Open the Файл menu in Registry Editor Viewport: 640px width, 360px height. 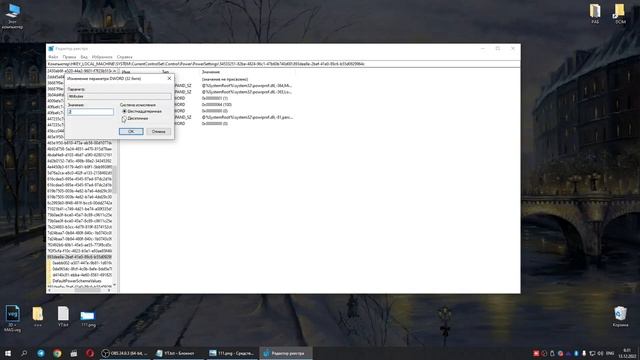click(53, 57)
